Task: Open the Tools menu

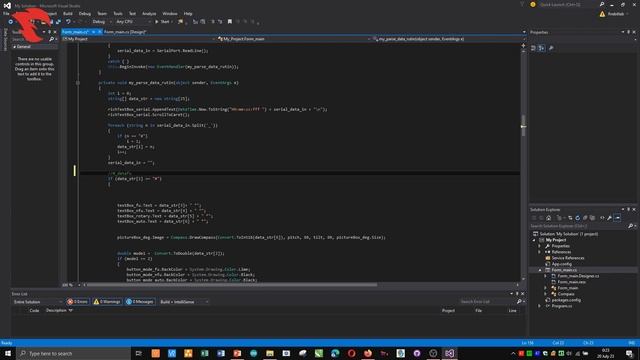Action: 118,13
